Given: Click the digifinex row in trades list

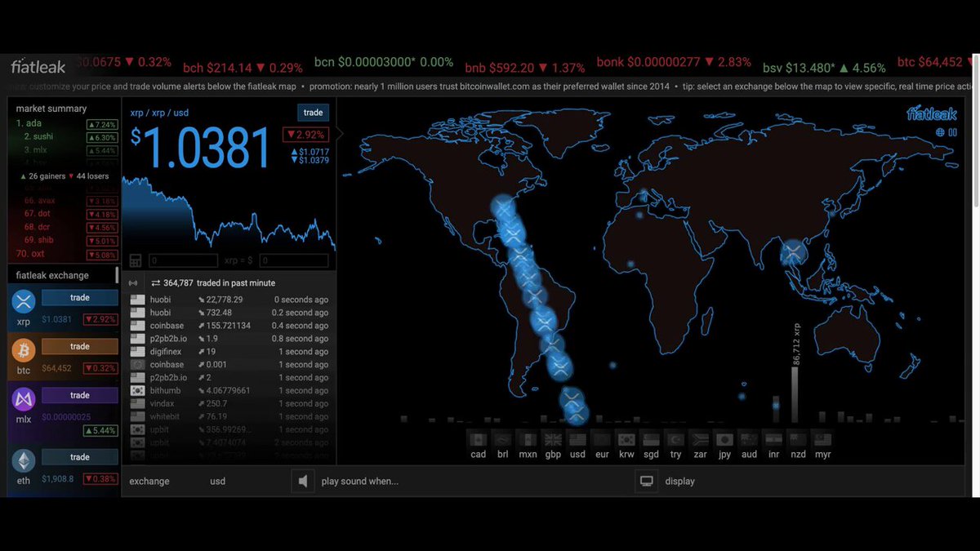Looking at the screenshot, I should [x=229, y=352].
